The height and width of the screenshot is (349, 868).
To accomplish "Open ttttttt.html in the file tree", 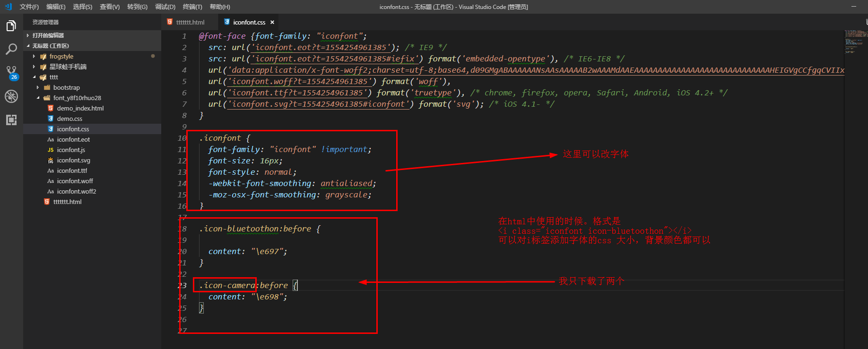I will point(92,202).
